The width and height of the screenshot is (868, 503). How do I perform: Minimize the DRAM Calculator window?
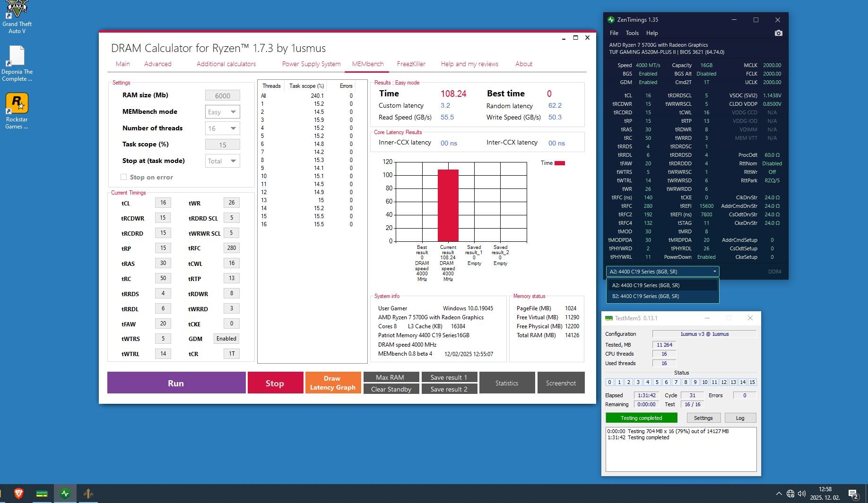(x=564, y=38)
